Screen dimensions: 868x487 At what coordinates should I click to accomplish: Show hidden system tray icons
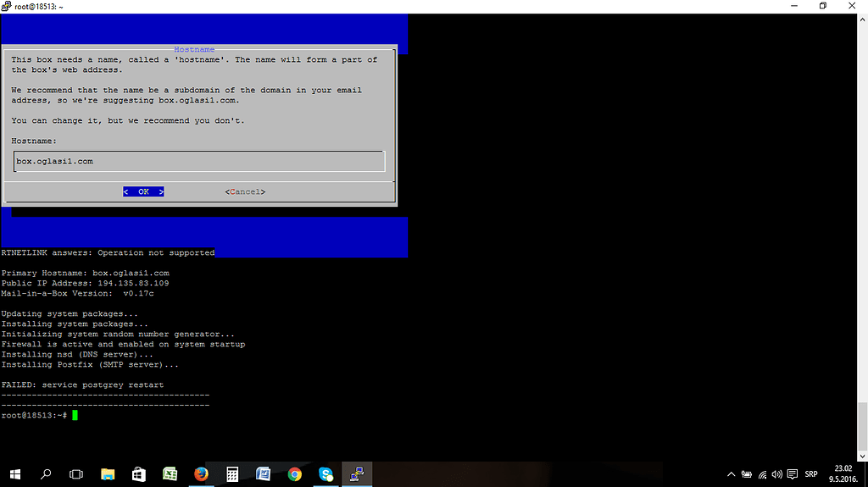(x=732, y=474)
